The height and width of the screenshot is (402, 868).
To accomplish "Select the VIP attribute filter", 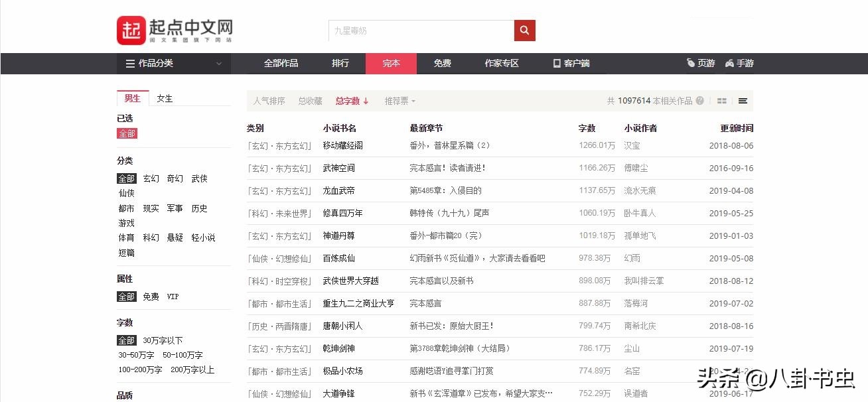I will tap(173, 296).
